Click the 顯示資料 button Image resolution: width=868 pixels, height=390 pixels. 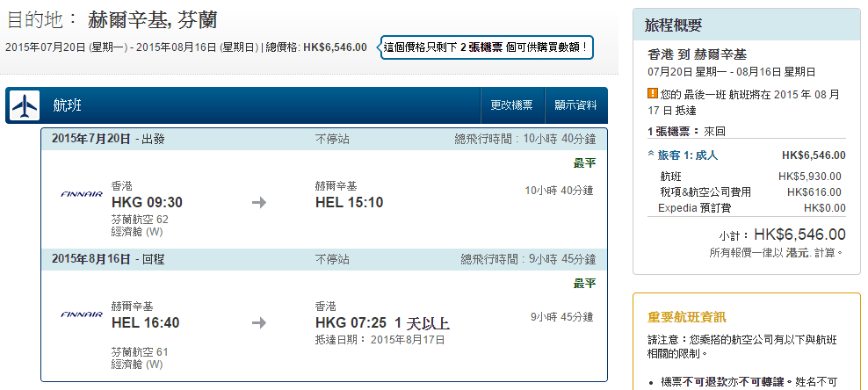click(575, 105)
